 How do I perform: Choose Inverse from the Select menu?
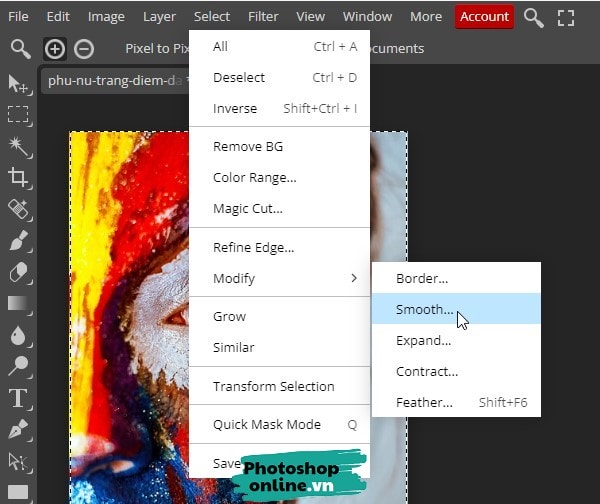[x=235, y=108]
